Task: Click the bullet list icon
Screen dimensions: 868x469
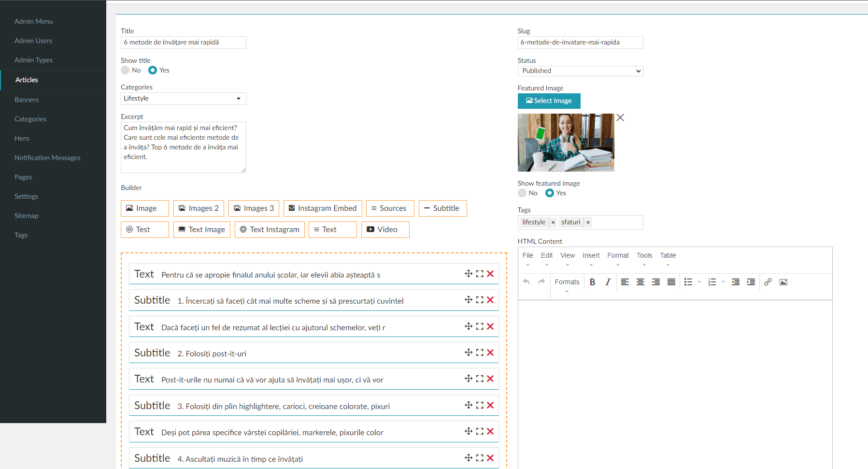Action: pos(688,282)
